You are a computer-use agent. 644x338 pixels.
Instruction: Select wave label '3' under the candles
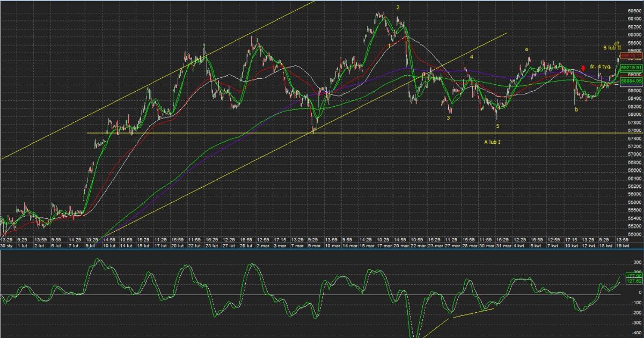[448, 117]
